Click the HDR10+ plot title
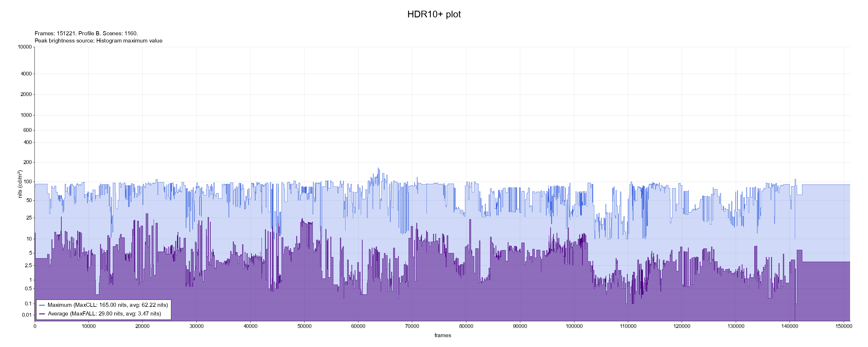The image size is (868, 347). tap(434, 14)
